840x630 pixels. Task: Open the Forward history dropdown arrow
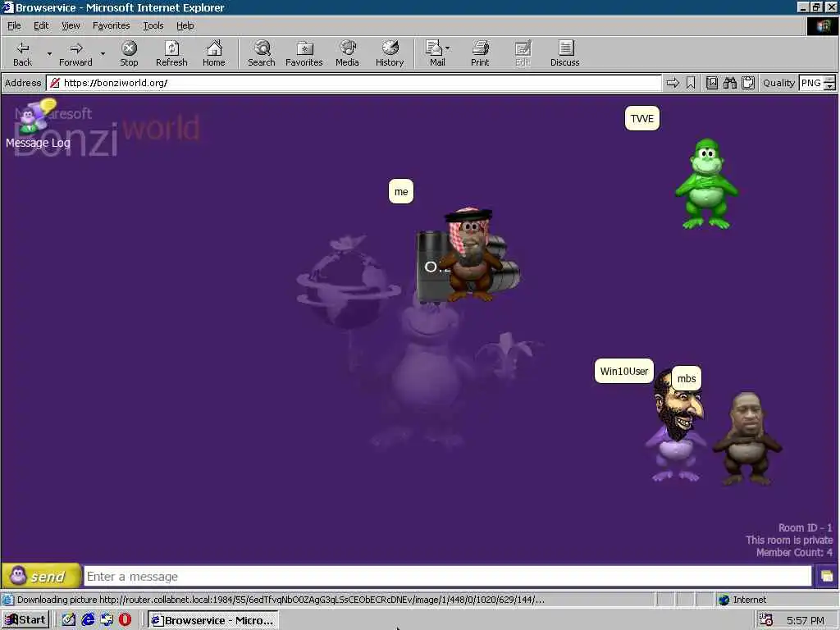point(103,53)
